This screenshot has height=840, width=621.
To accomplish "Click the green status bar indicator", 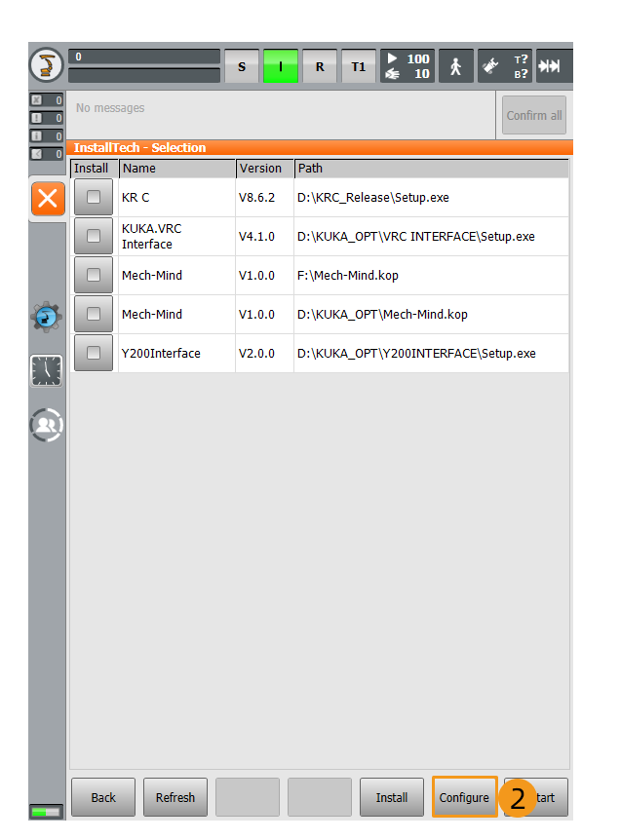I will point(47,812).
